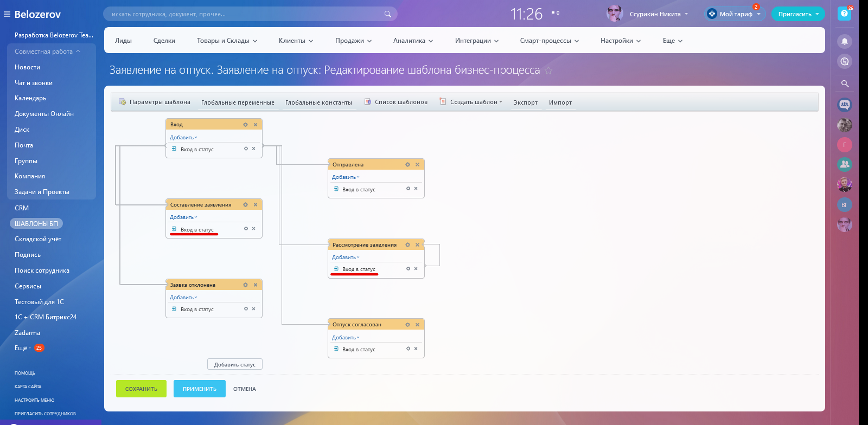The width and height of the screenshot is (868, 425).
Task: Open the Сделки menu tab
Action: point(164,41)
